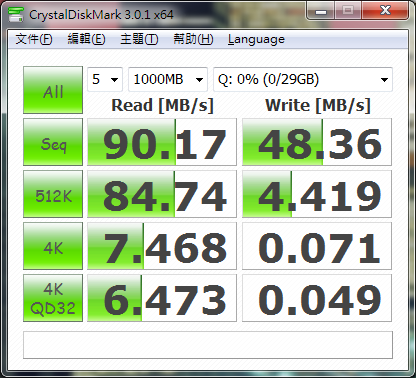Image resolution: width=416 pixels, height=378 pixels.
Task: Run all benchmarks with All button
Action: [53, 90]
